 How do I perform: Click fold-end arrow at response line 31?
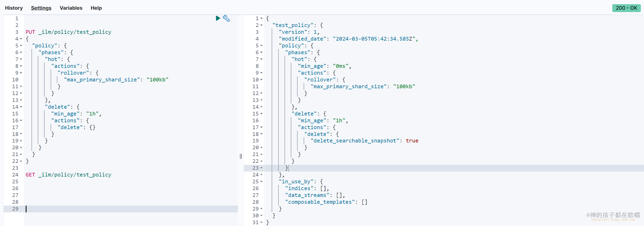tap(261, 222)
